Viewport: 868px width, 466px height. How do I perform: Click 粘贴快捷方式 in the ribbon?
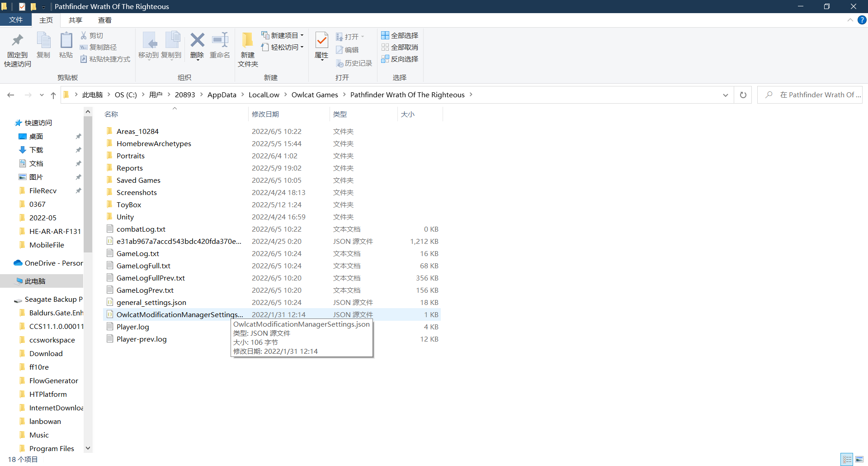tap(105, 59)
